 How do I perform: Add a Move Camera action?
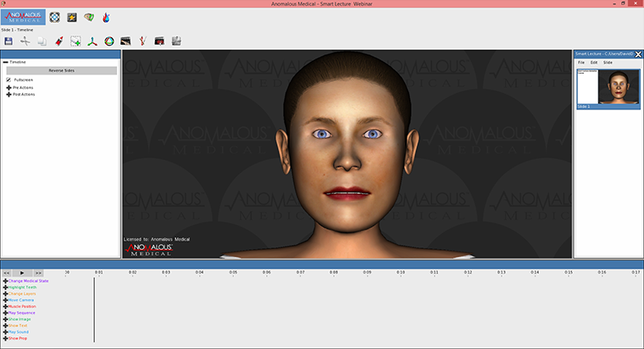5,300
